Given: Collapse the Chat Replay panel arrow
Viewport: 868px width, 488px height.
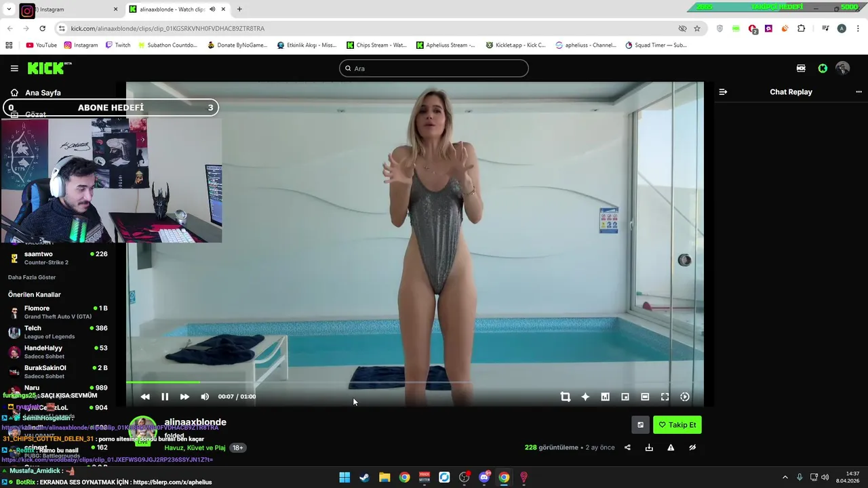Looking at the screenshot, I should [x=723, y=91].
